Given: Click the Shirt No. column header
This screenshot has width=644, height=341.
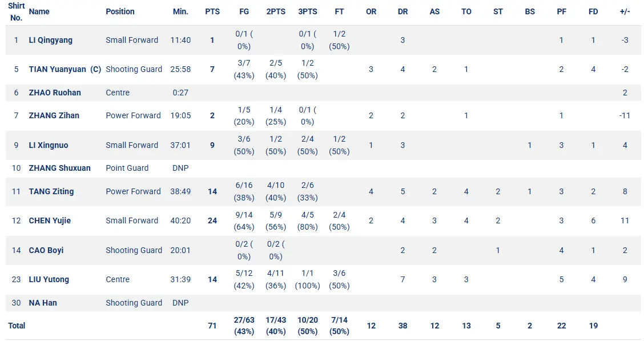Looking at the screenshot, I should coord(17,11).
